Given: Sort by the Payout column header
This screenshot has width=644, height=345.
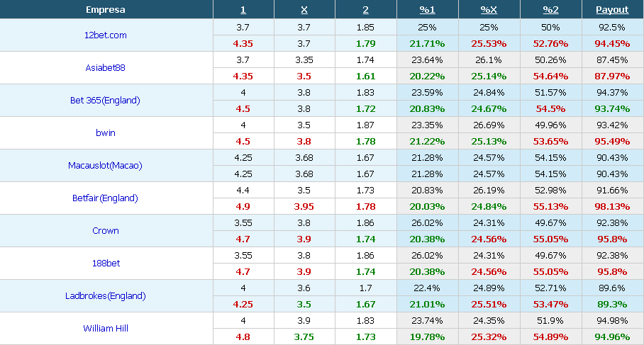Looking at the screenshot, I should tap(612, 10).
